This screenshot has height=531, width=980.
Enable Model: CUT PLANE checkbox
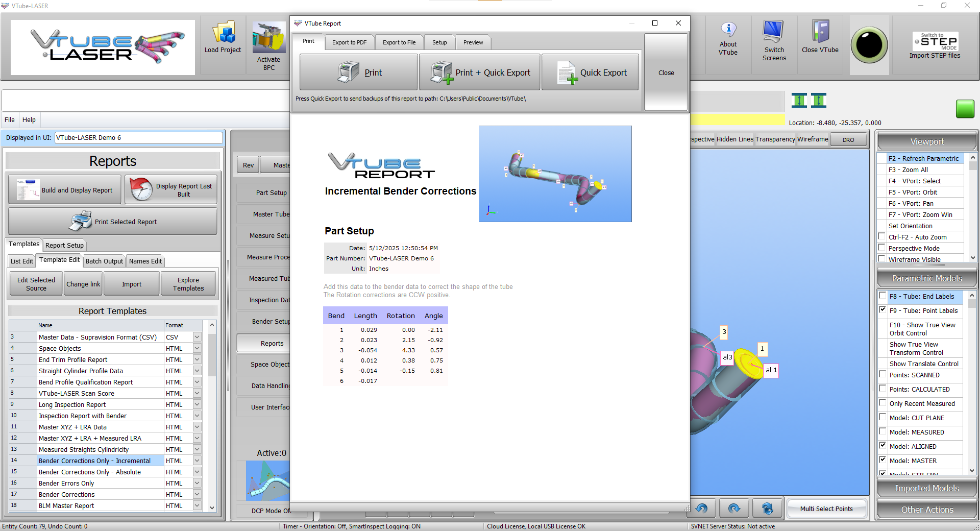tap(883, 417)
